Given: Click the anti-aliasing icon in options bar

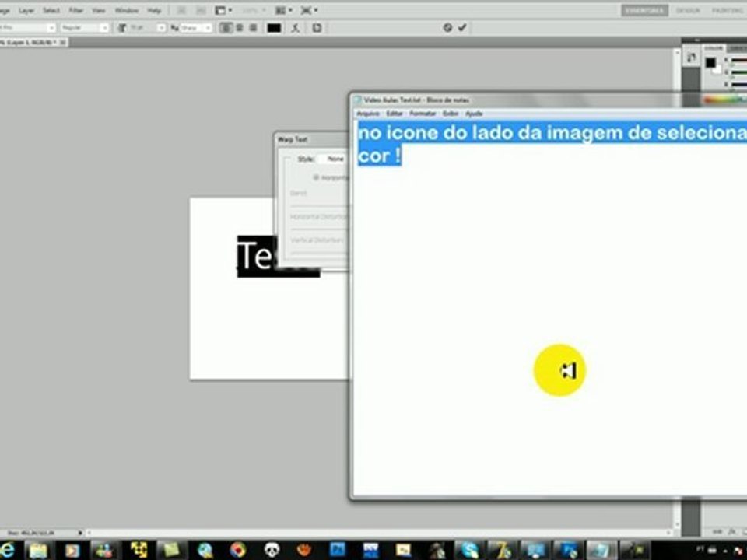Looking at the screenshot, I should pyautogui.click(x=174, y=28).
